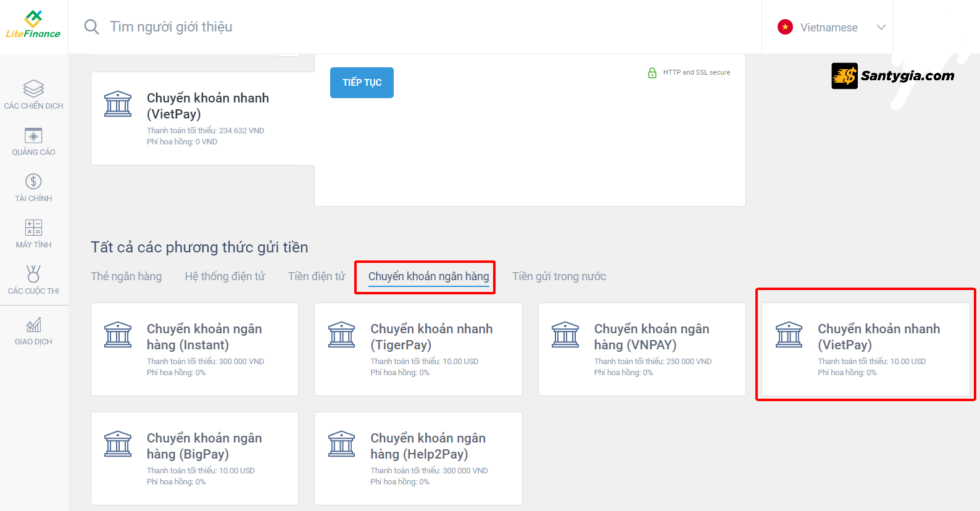Image resolution: width=980 pixels, height=511 pixels.
Task: Click 'Thanh toán tối thiểu: 250 000 VND' text
Action: click(x=653, y=362)
